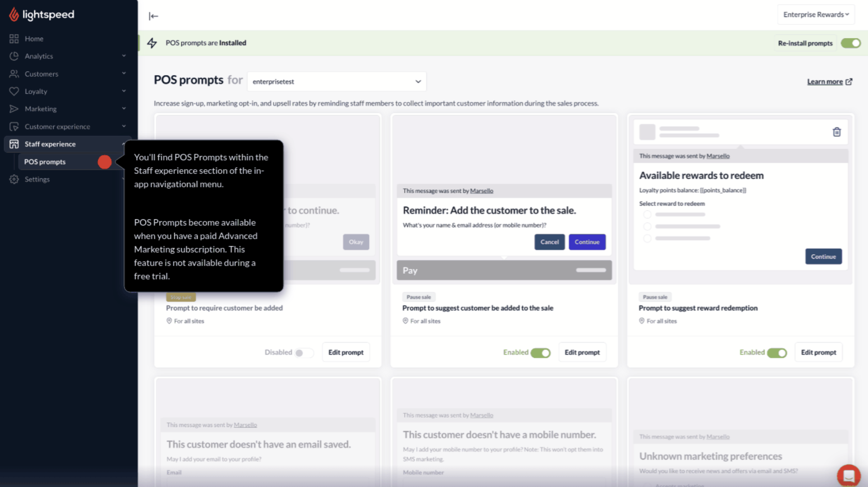This screenshot has width=868, height=487.
Task: Click the Settings gear icon
Action: (14, 179)
